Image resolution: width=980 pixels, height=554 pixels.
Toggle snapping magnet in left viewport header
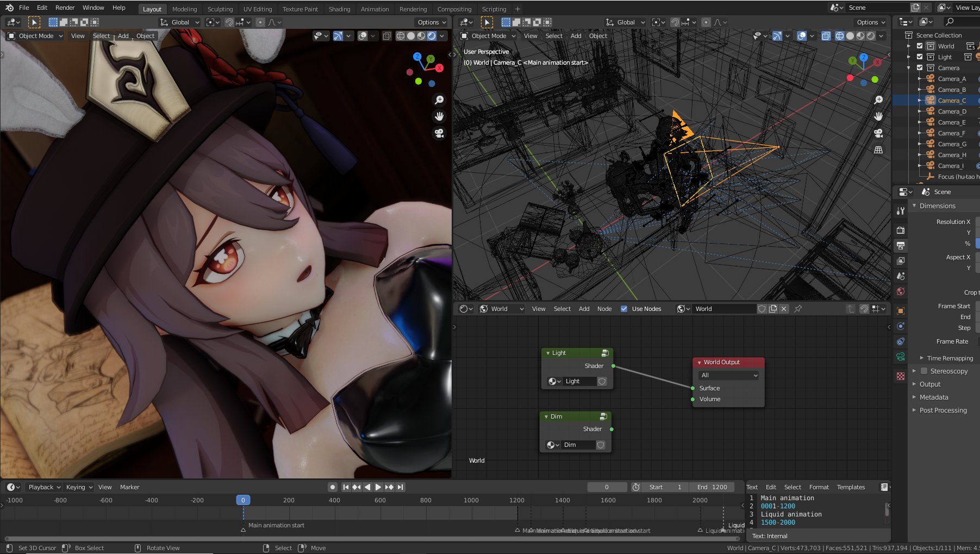[229, 22]
